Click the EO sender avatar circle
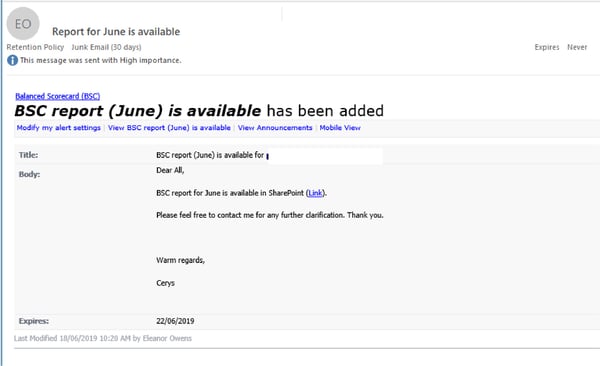Screen dimensions: 600x366 coord(23,24)
